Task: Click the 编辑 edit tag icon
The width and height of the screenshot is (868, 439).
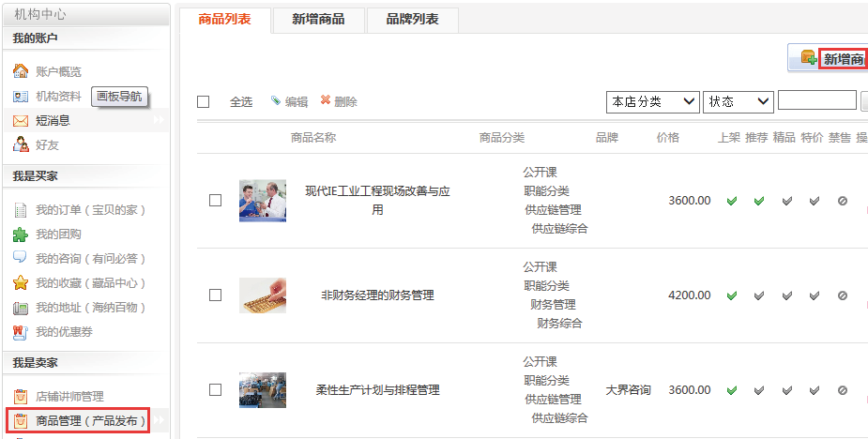Action: 276,101
